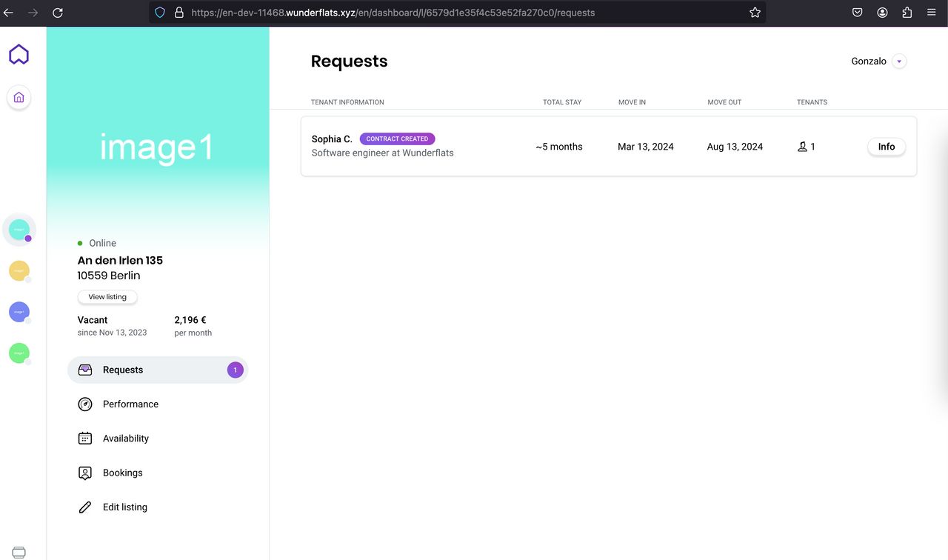Open the Bookings section
Viewport: 948px width, 560px height.
pos(122,473)
